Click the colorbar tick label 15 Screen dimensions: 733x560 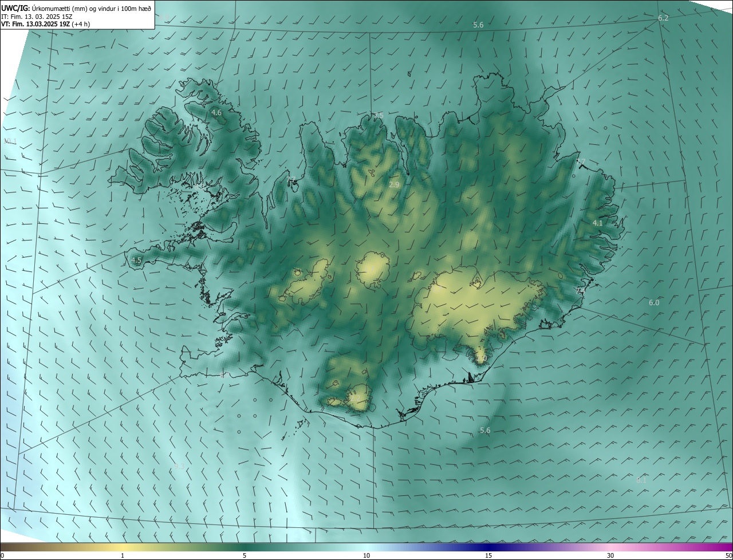(488, 555)
